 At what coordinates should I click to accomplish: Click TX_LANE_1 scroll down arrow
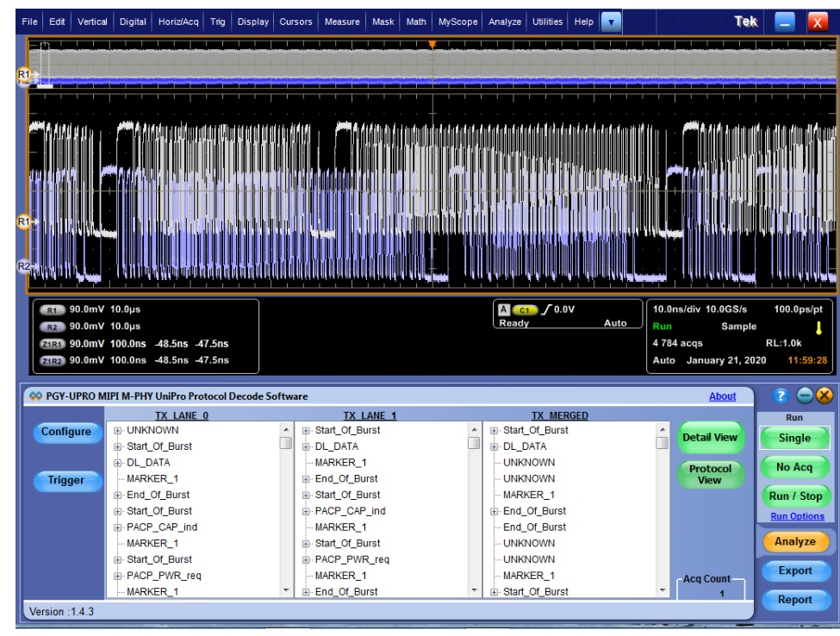click(474, 590)
